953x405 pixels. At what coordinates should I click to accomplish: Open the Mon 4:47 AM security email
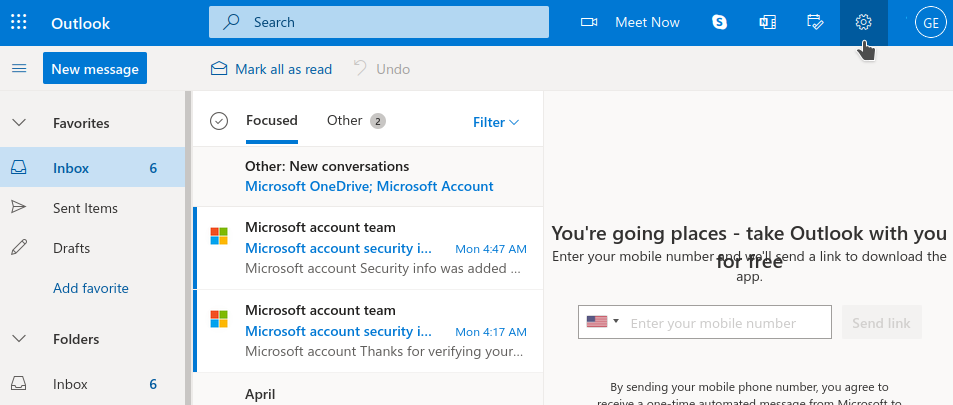click(x=368, y=248)
